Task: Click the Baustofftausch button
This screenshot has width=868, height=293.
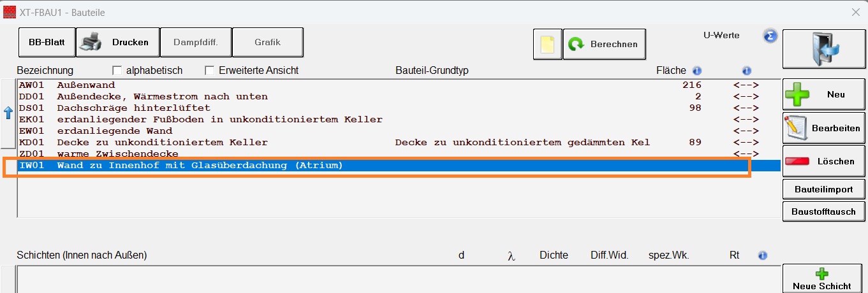Action: point(823,211)
